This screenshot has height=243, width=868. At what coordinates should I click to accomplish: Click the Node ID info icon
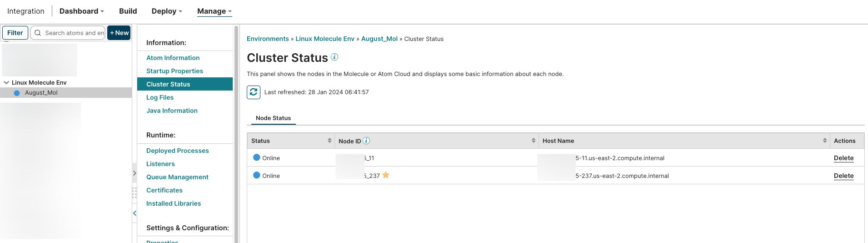point(366,141)
